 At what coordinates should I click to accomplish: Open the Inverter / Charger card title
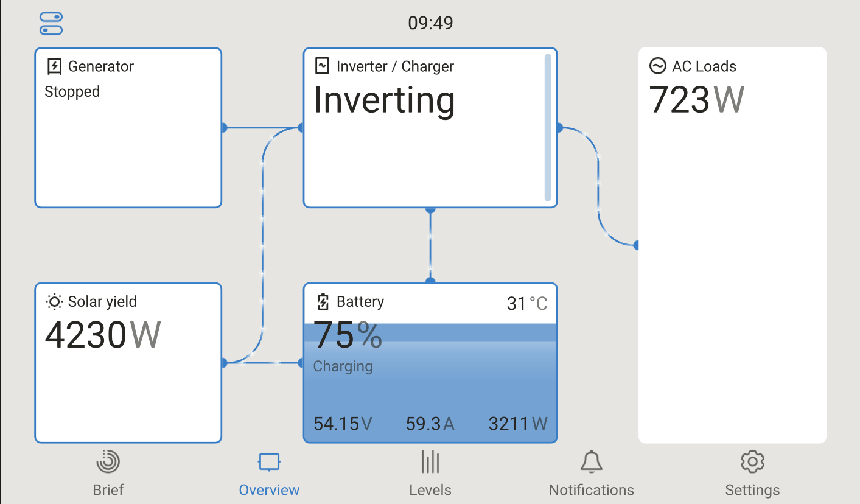[395, 66]
